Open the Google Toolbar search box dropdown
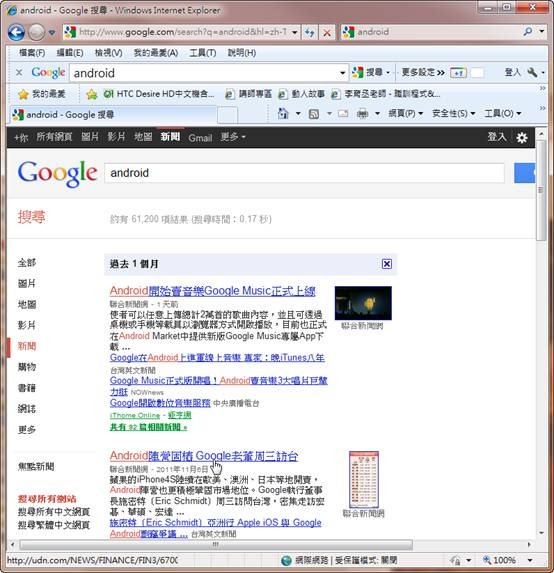Viewport: 554px width, 573px height. [342, 73]
